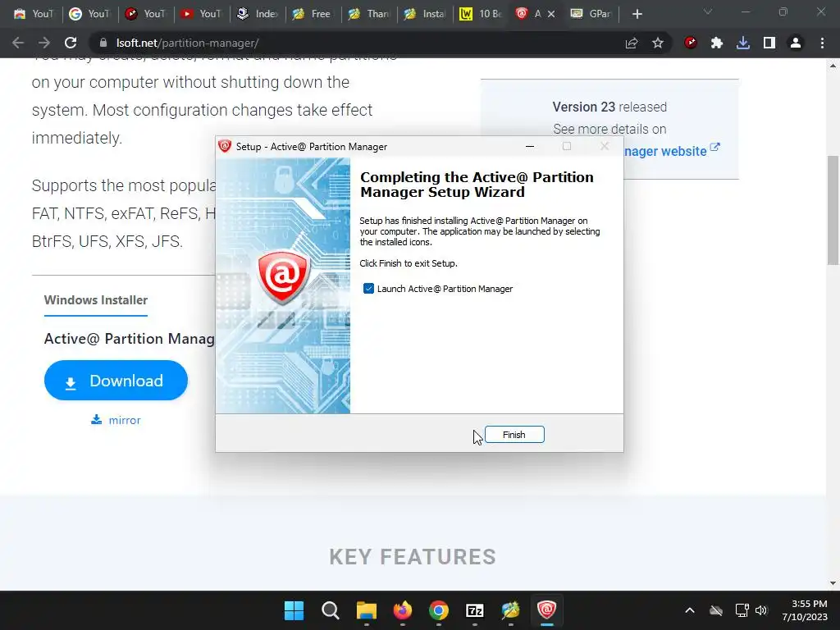This screenshot has width=840, height=630.
Task: Go back in browser history
Action: (18, 43)
